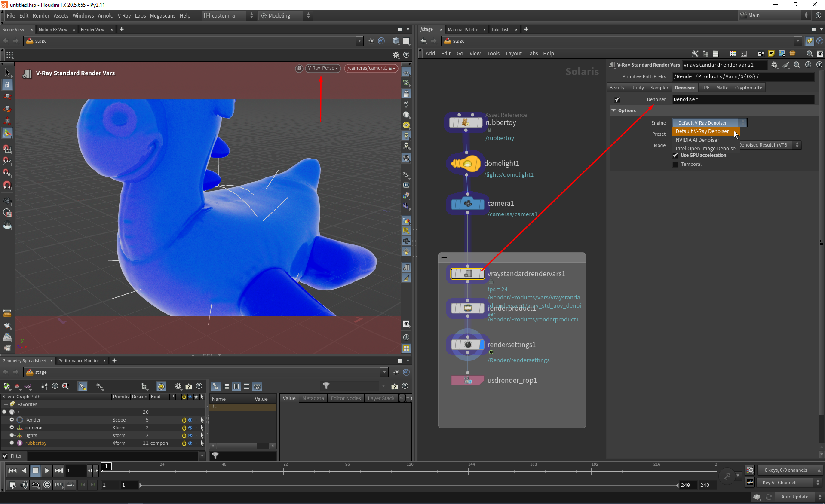825x504 pixels.
Task: Jump to first frame in playbar
Action: [x=12, y=470]
